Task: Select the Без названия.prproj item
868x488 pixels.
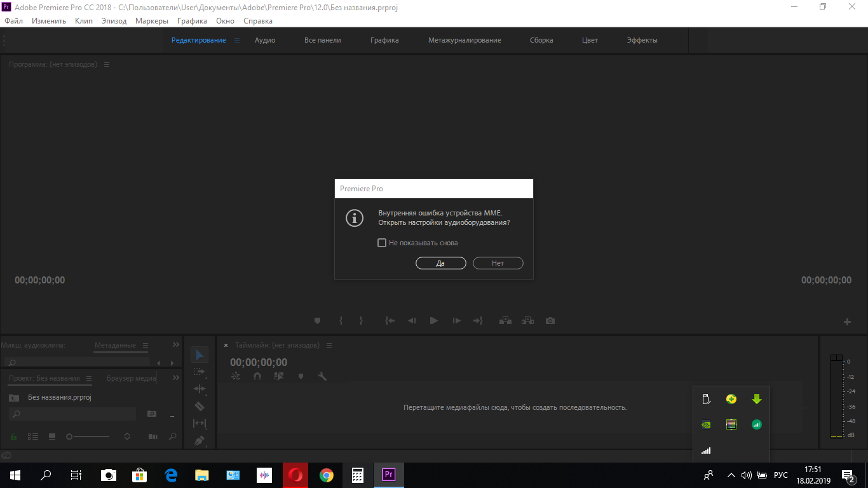Action: pyautogui.click(x=60, y=397)
